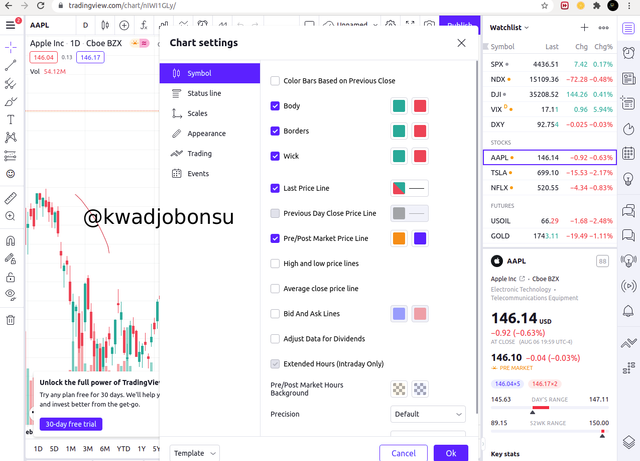The image size is (640, 461).
Task: Open alerts clock icon in right sidebar
Action: (x=629, y=53)
